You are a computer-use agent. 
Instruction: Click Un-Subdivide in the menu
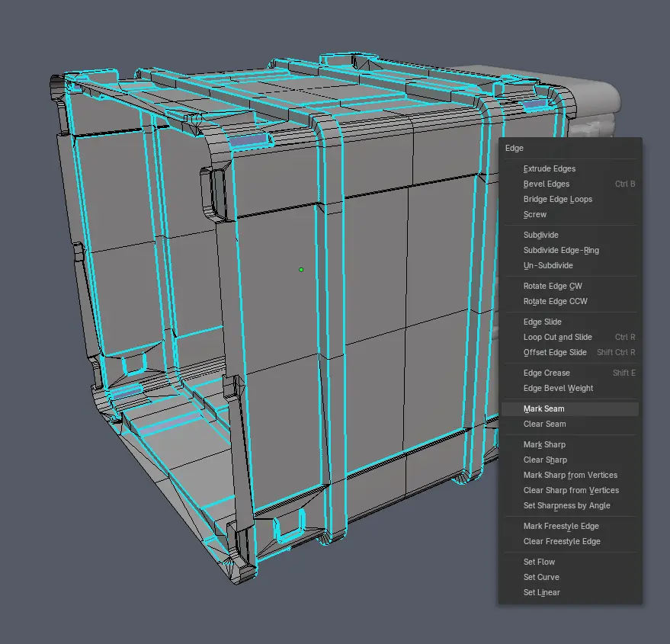pyautogui.click(x=548, y=265)
